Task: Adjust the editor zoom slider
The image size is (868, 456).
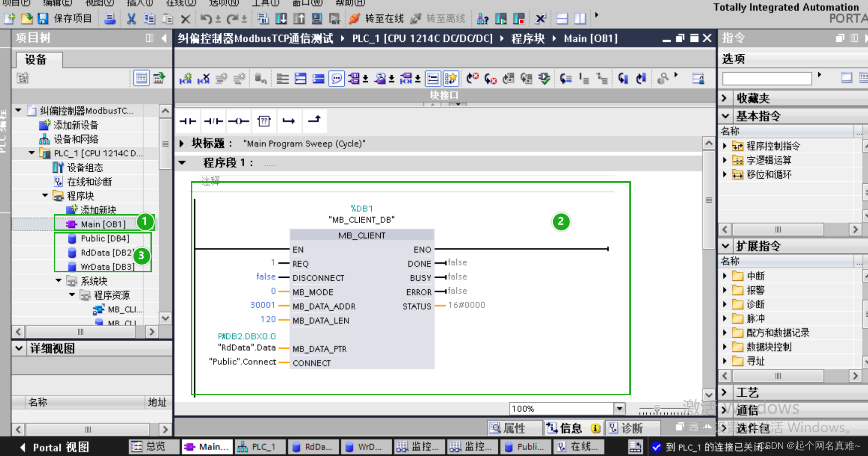Action: click(x=657, y=409)
